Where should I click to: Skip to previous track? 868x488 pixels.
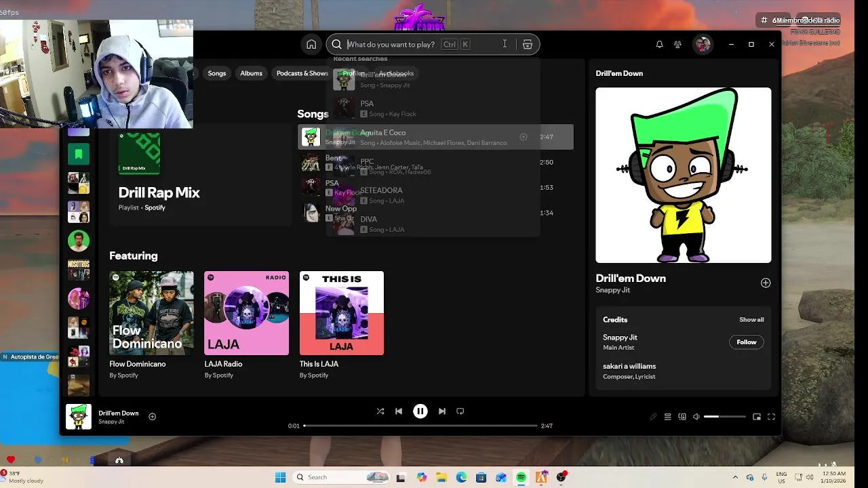[399, 411]
